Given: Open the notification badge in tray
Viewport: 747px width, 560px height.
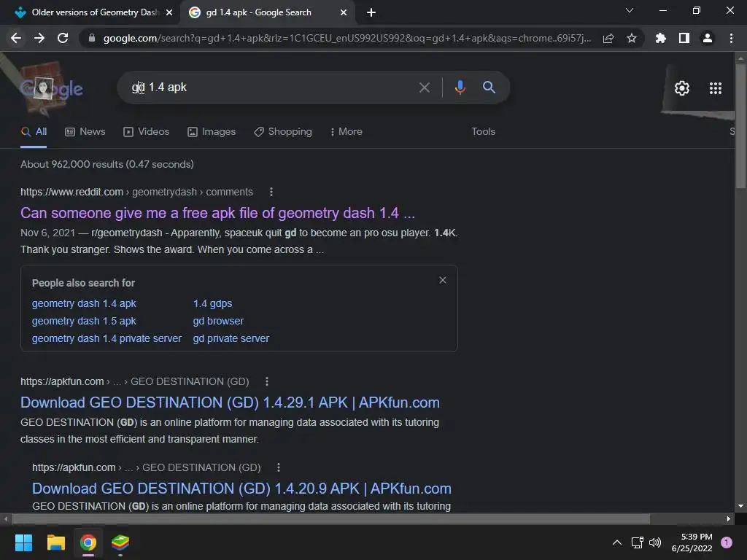Looking at the screenshot, I should coord(727,542).
